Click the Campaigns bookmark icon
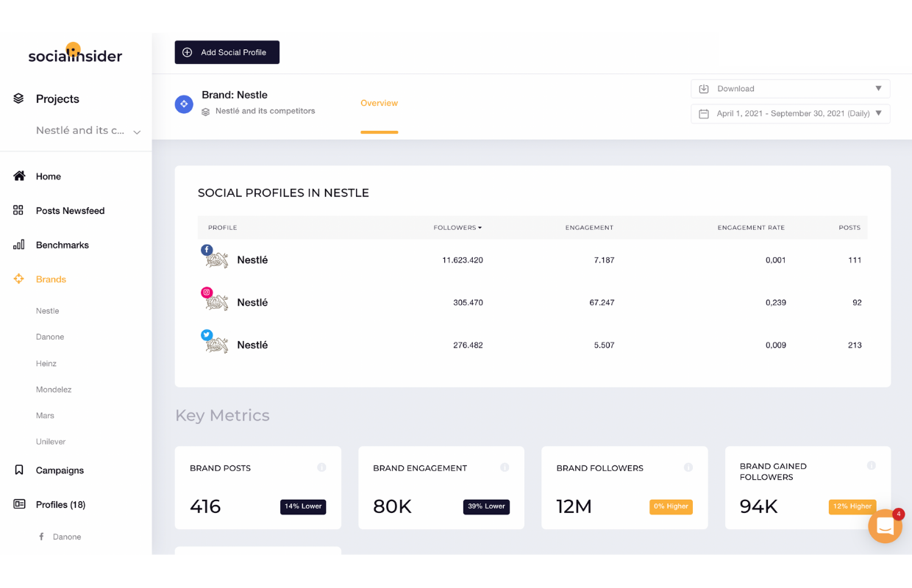 pyautogui.click(x=19, y=470)
